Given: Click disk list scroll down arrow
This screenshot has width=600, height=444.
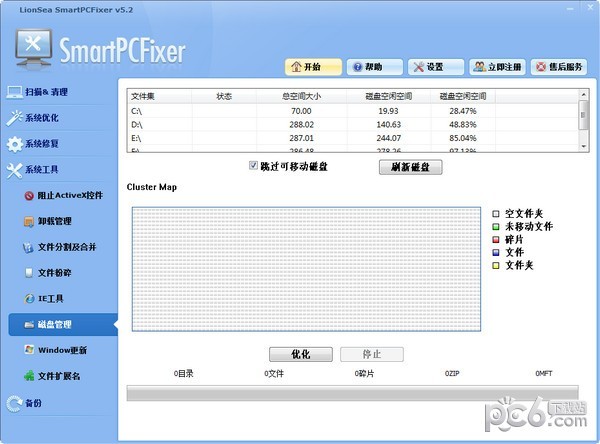Looking at the screenshot, I should coord(584,147).
